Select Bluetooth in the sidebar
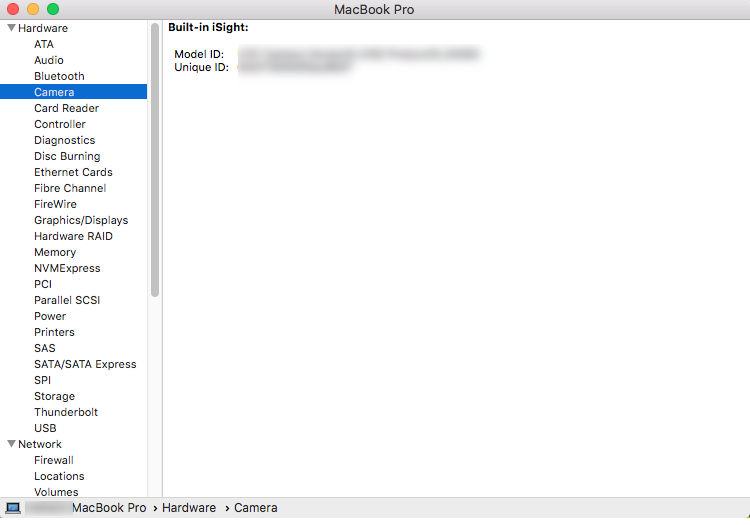 pyautogui.click(x=59, y=76)
